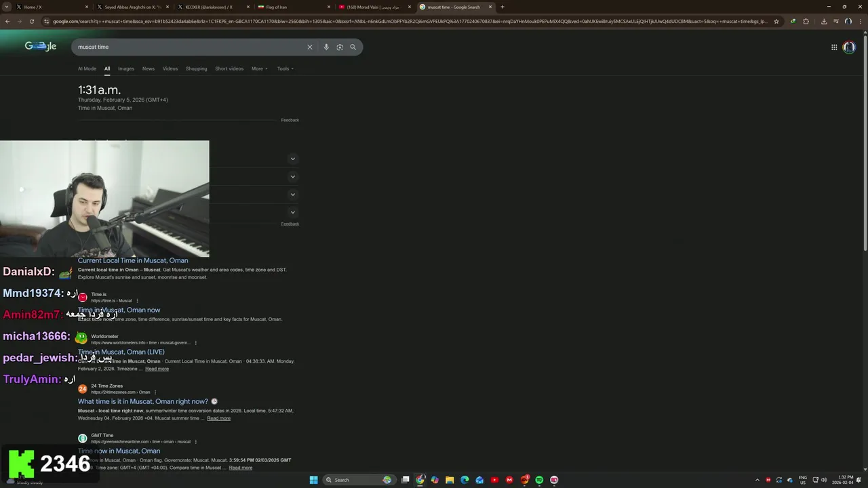The image size is (868, 488).
Task: Click the Chrome address bar URL
Action: point(410,21)
